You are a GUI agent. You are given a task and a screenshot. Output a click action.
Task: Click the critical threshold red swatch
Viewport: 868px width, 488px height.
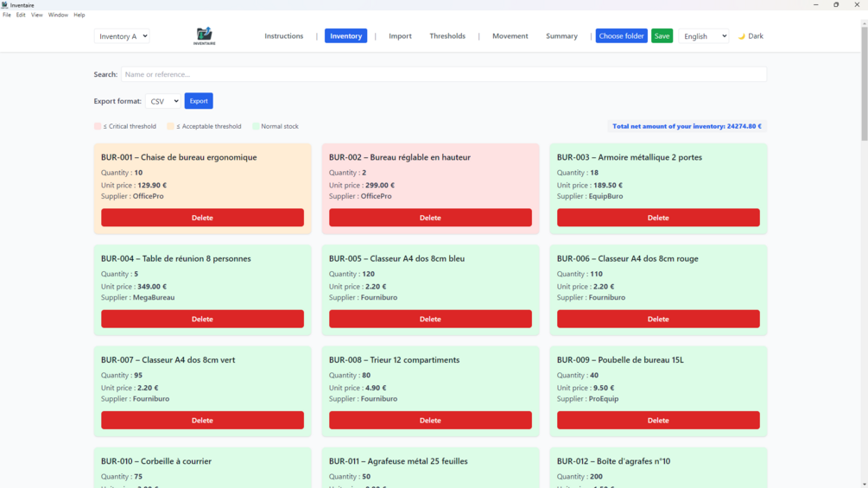tap(98, 126)
